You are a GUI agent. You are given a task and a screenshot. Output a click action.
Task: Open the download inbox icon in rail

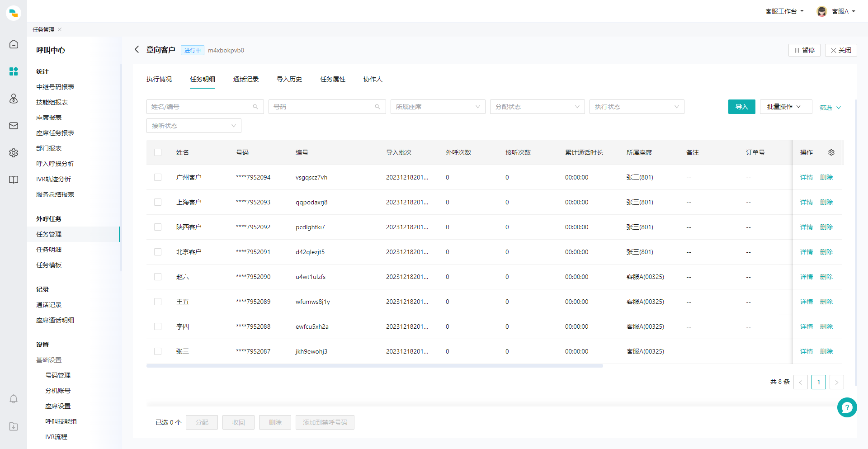point(14,426)
